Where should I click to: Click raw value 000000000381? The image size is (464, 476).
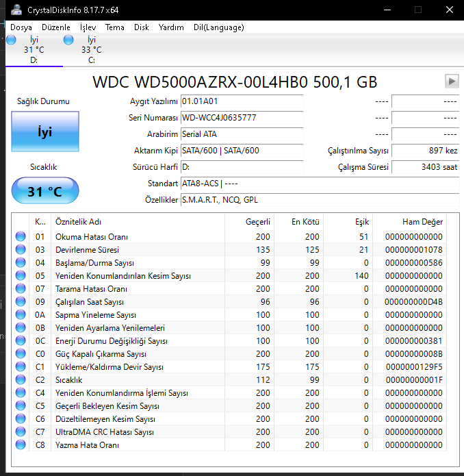[413, 341]
